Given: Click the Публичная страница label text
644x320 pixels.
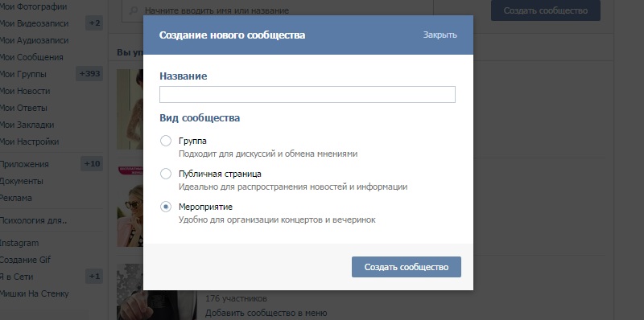Looking at the screenshot, I should tap(220, 174).
